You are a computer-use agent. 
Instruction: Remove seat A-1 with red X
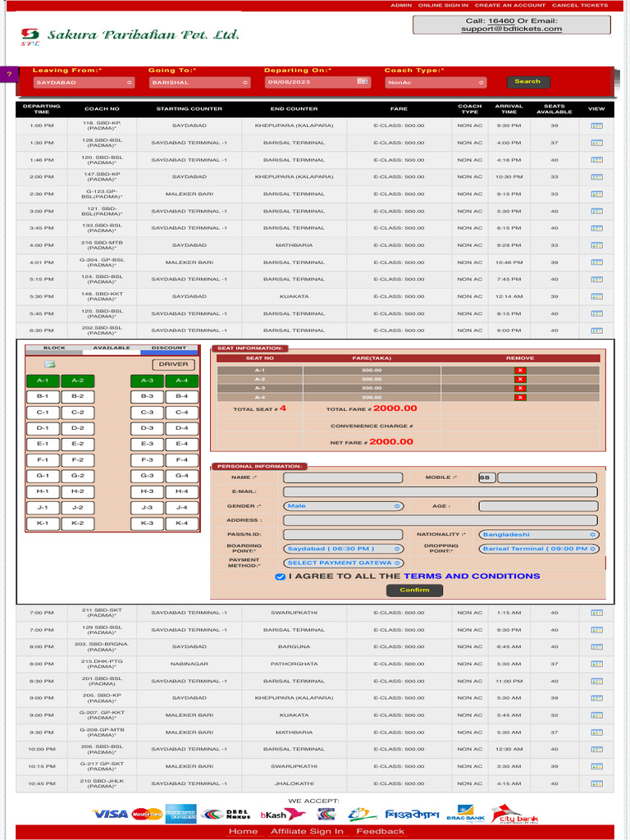click(519, 370)
